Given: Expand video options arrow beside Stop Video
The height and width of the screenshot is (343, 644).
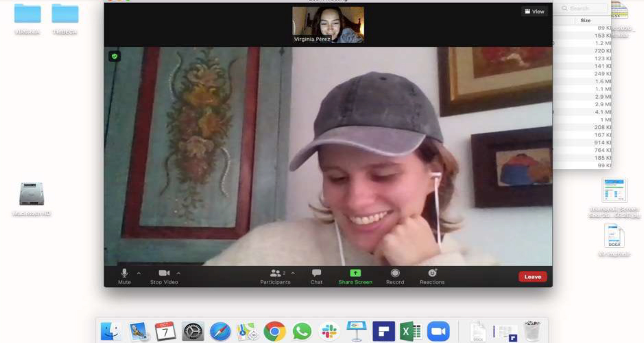Looking at the screenshot, I should 178,273.
